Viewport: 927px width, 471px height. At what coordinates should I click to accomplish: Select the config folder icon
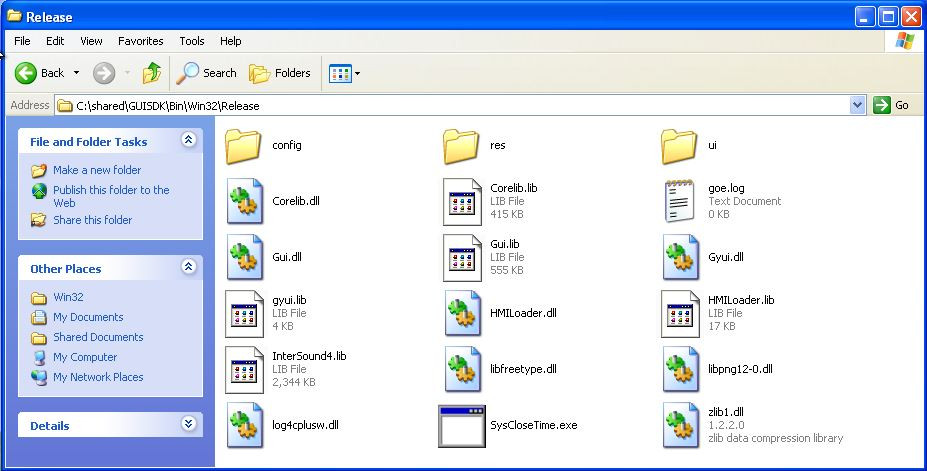243,146
